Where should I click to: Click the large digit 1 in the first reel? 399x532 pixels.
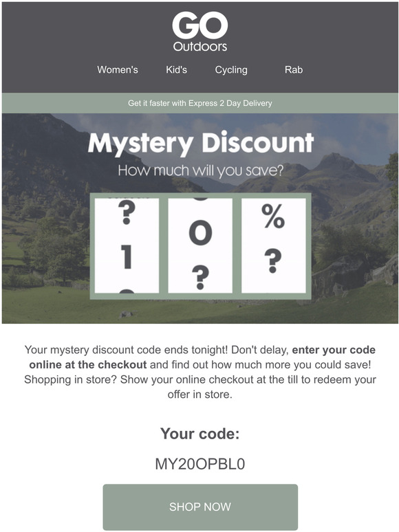pos(127,257)
